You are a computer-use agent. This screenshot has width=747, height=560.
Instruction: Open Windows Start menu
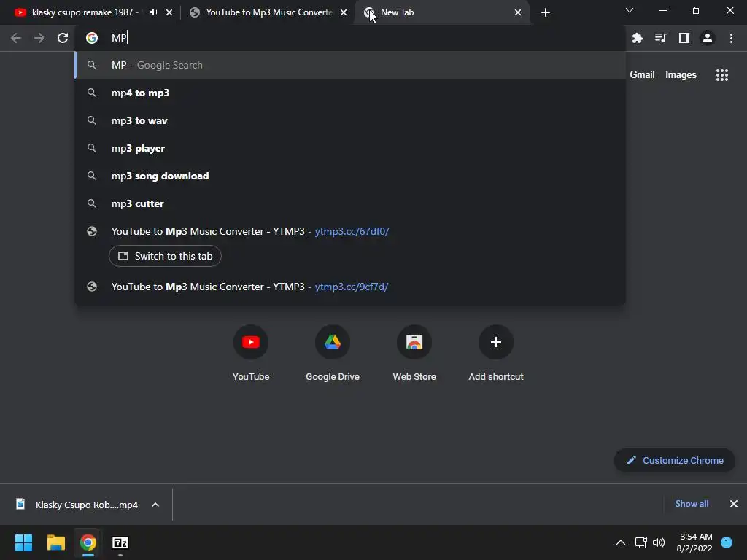[23, 542]
